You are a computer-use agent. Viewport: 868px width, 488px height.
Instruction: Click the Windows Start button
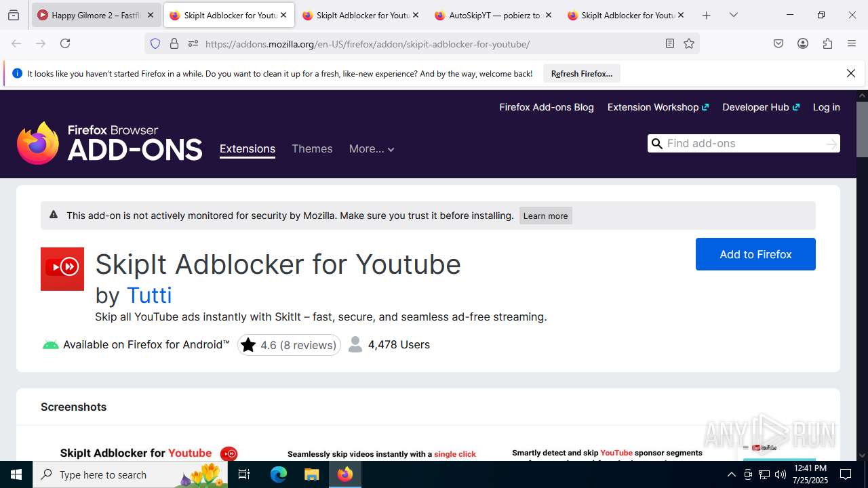pyautogui.click(x=16, y=474)
